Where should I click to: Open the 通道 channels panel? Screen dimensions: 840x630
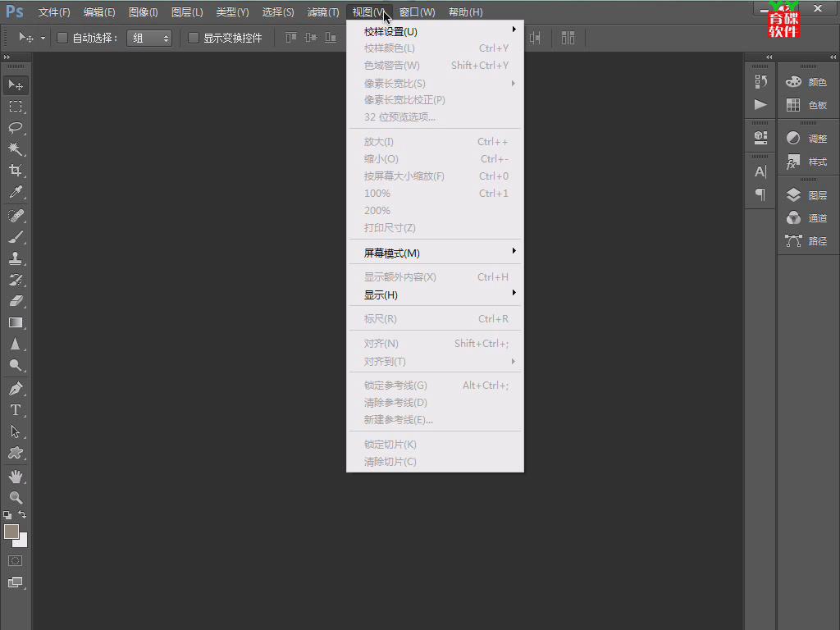point(807,218)
